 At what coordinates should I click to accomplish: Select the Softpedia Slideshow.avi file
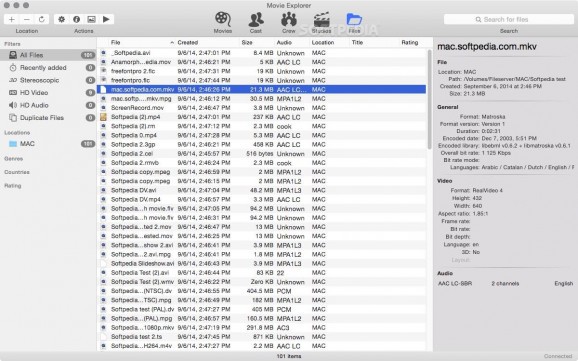(x=261, y=263)
